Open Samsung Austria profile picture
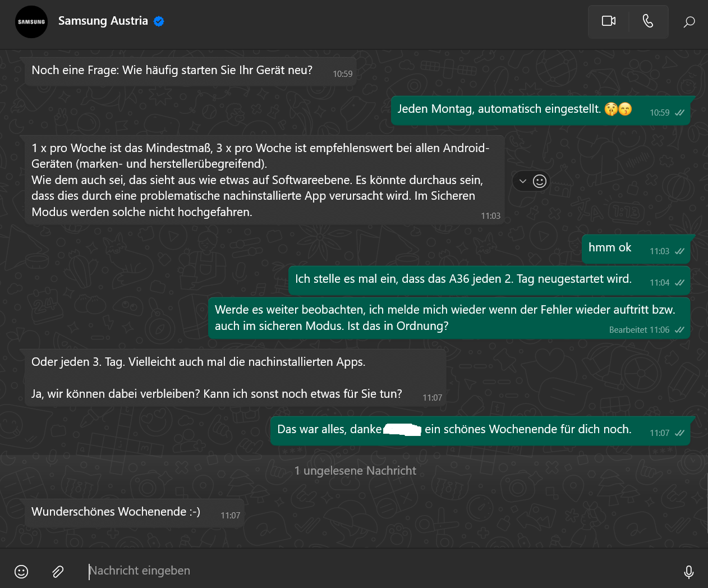 point(31,22)
